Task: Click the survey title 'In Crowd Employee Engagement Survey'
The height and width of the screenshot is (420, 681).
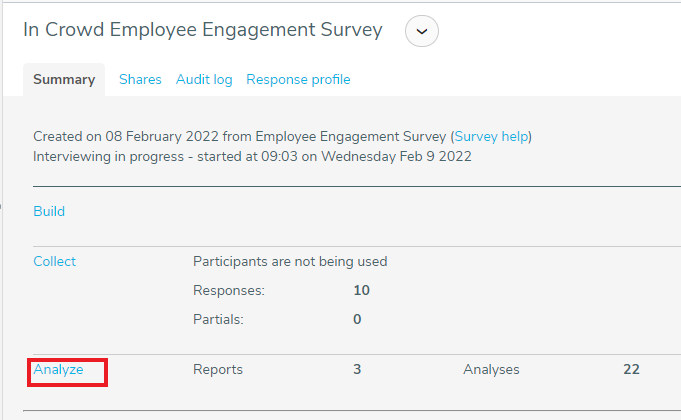Action: (203, 30)
